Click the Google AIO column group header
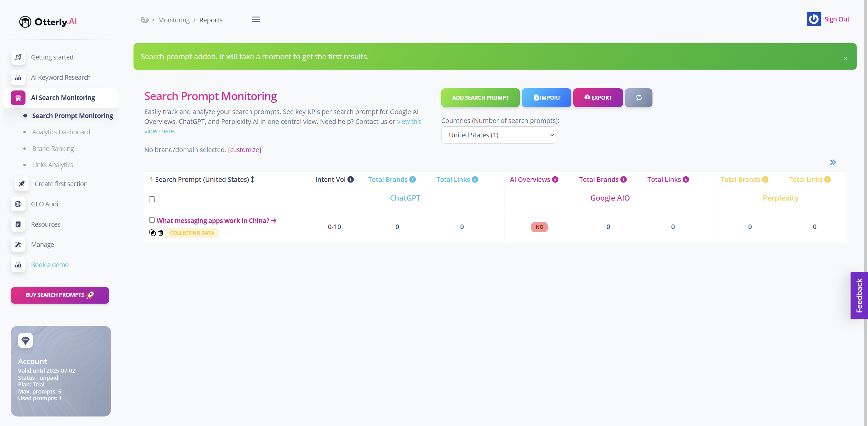 [x=610, y=198]
